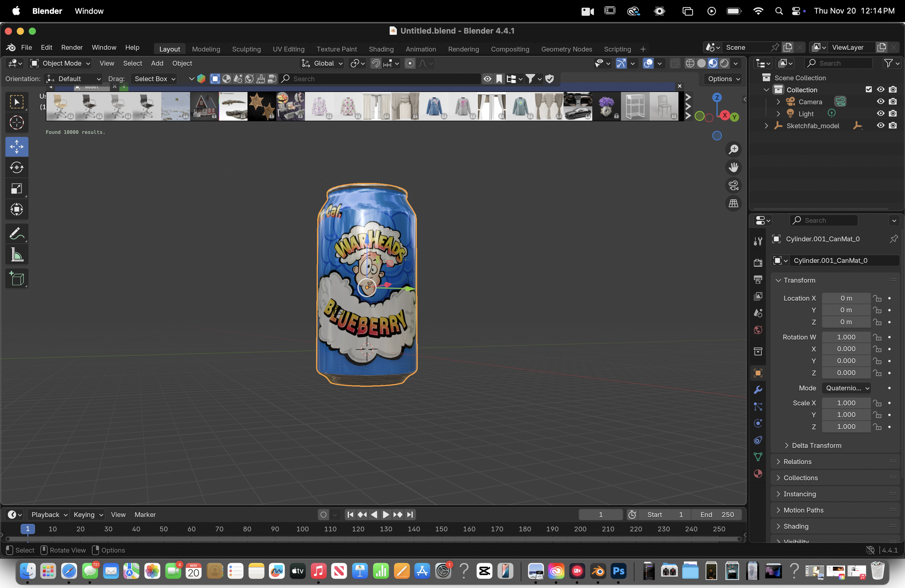Choose the Move tool
Screen dimensions: 905x588
coord(16,147)
